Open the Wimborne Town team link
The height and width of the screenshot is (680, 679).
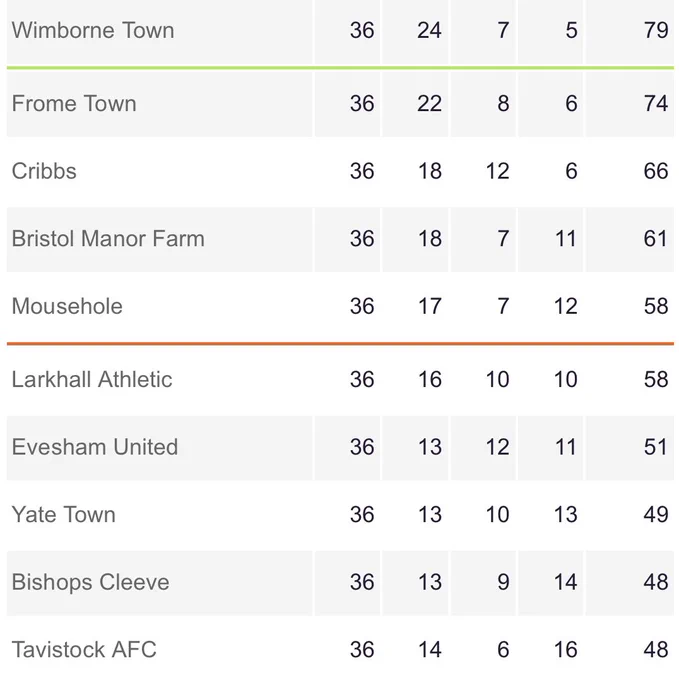point(93,30)
